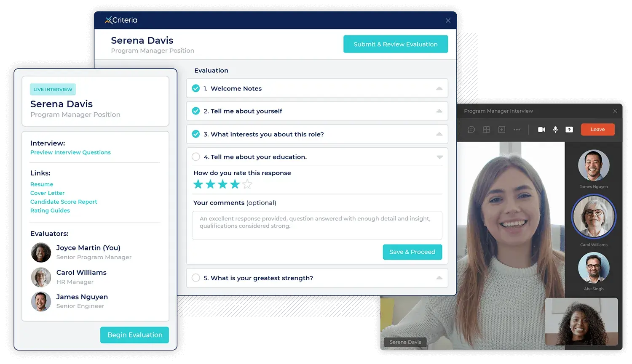The width and height of the screenshot is (632, 364).
Task: Select James Nguyen video participant thumbnail
Action: [594, 165]
